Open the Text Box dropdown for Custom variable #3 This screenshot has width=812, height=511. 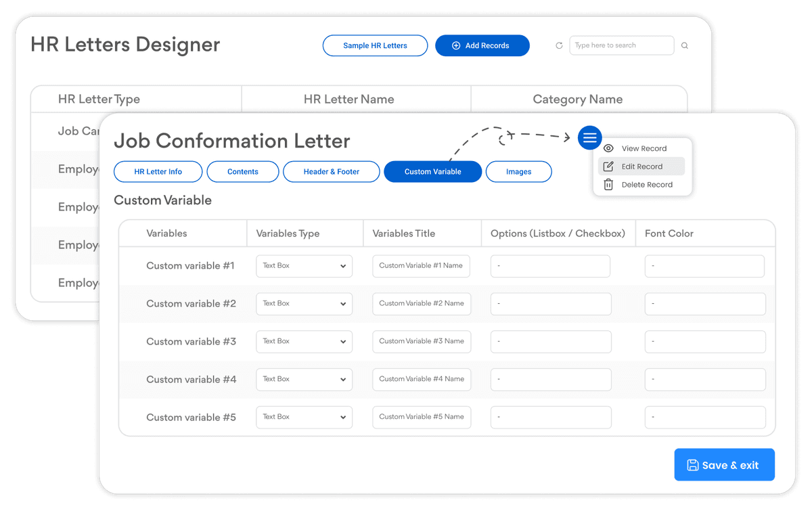(304, 341)
